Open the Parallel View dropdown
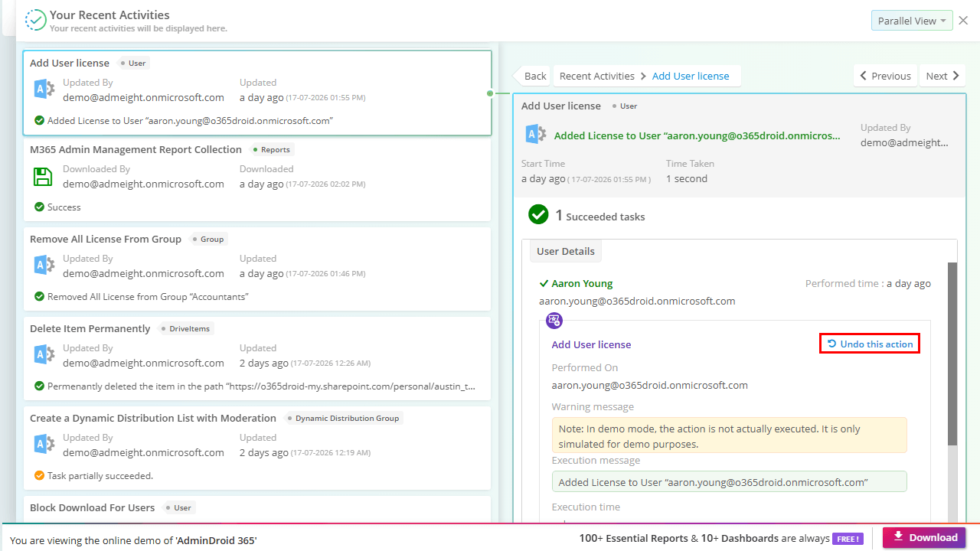The image size is (980, 551). [912, 21]
